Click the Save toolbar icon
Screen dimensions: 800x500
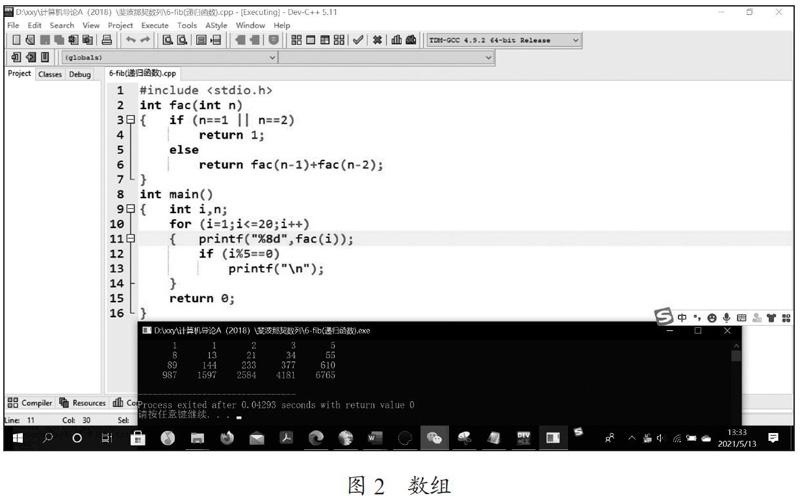click(x=45, y=40)
